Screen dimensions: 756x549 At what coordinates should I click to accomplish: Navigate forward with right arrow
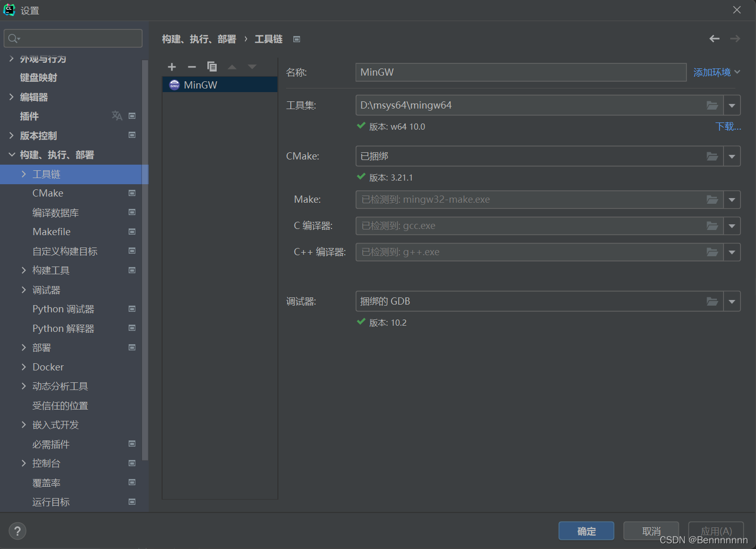(x=735, y=39)
